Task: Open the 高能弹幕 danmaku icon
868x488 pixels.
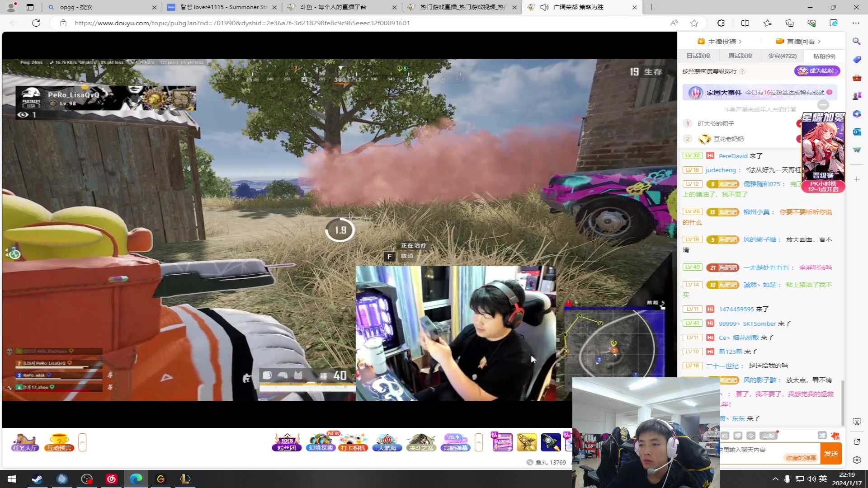Action: point(455,442)
